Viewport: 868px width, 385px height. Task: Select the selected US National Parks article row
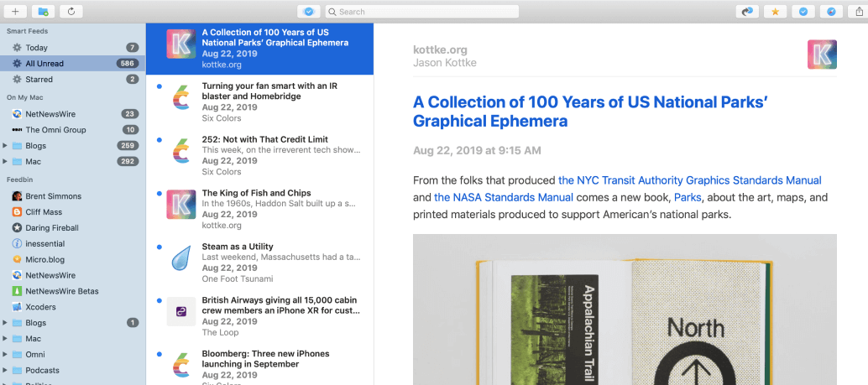click(259, 49)
